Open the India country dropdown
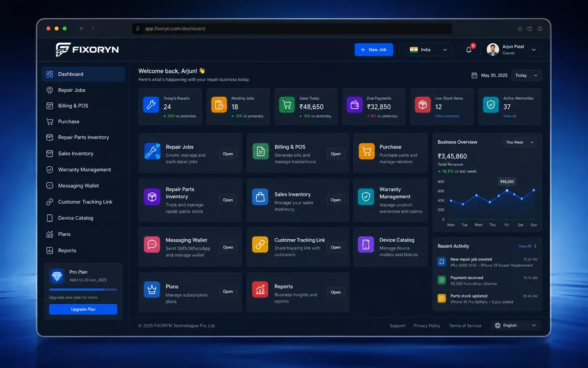588x368 pixels. tap(429, 50)
